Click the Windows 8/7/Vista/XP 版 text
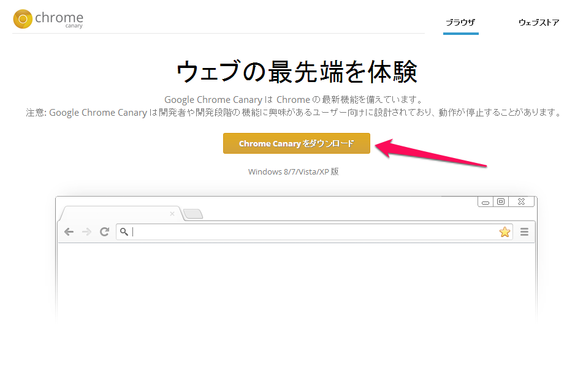The image size is (575, 392). 294,171
